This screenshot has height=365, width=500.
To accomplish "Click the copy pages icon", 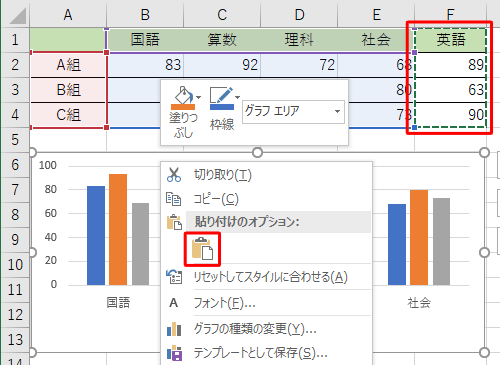I will [174, 199].
